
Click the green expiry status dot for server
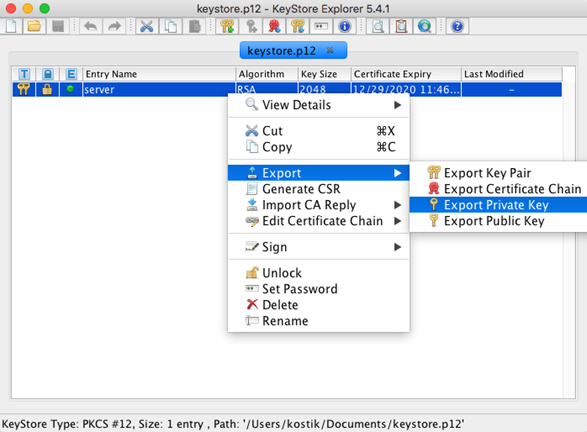(x=70, y=89)
